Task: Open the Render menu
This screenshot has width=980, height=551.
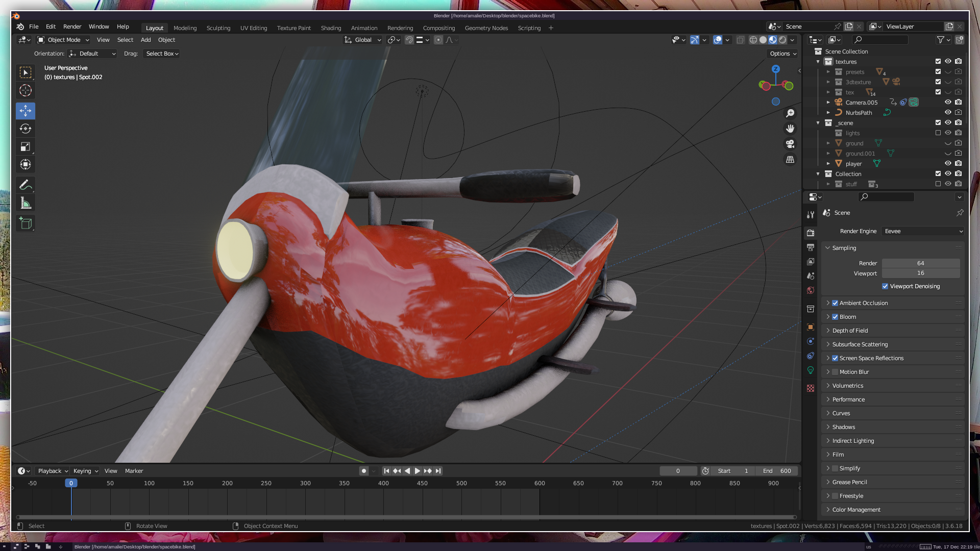Action: pos(72,27)
